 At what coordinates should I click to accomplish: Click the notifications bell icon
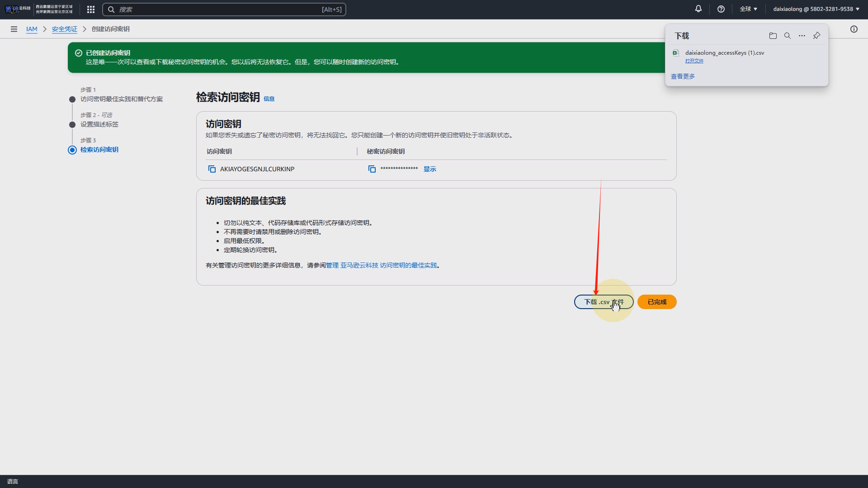click(698, 9)
